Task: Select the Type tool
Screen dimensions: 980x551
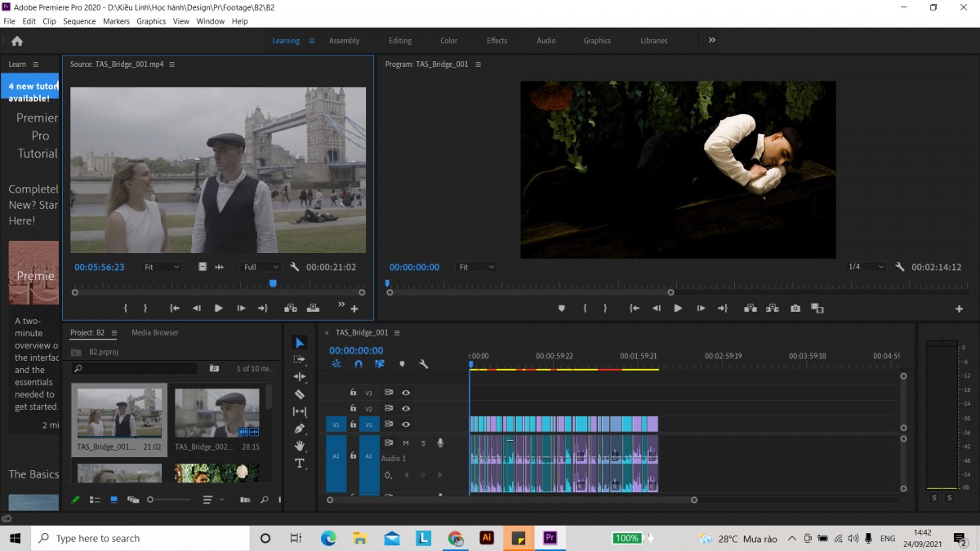Action: (300, 464)
